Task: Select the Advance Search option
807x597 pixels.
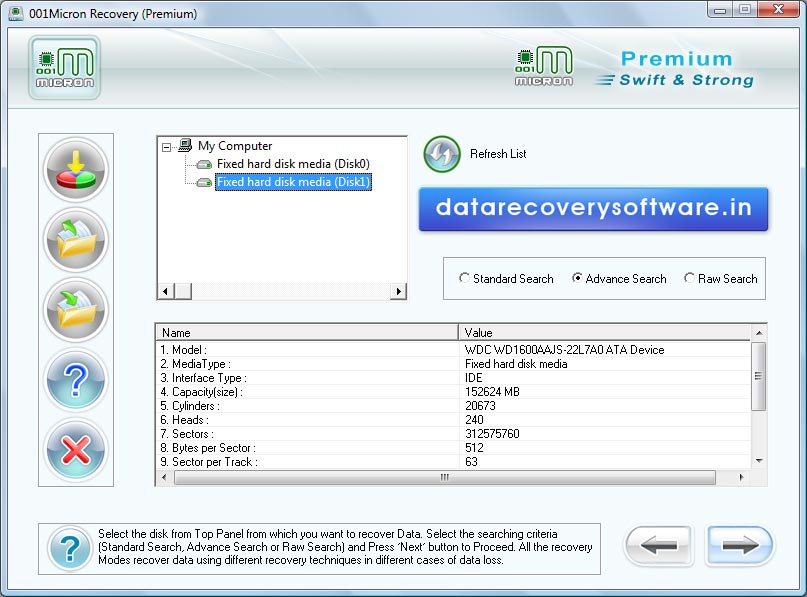Action: (x=619, y=278)
